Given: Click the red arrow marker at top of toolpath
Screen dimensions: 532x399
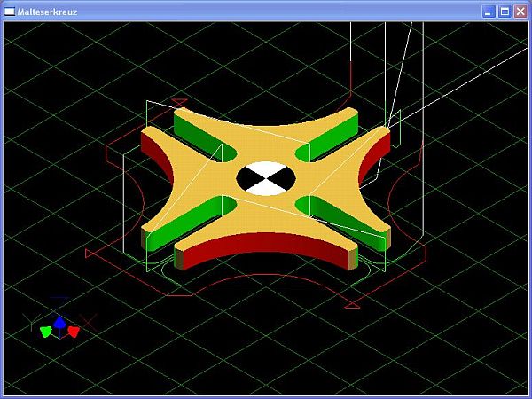Looking at the screenshot, I should tap(180, 102).
